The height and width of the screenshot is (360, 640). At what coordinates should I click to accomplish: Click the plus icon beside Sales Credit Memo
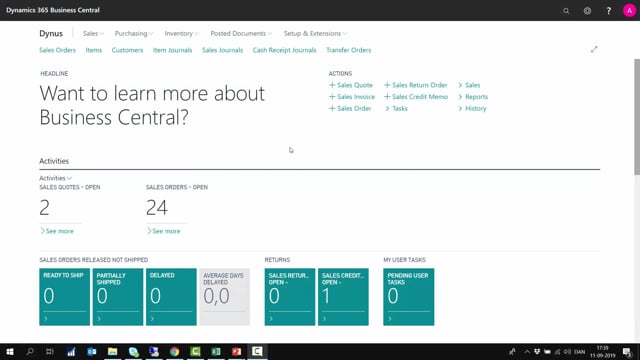387,97
